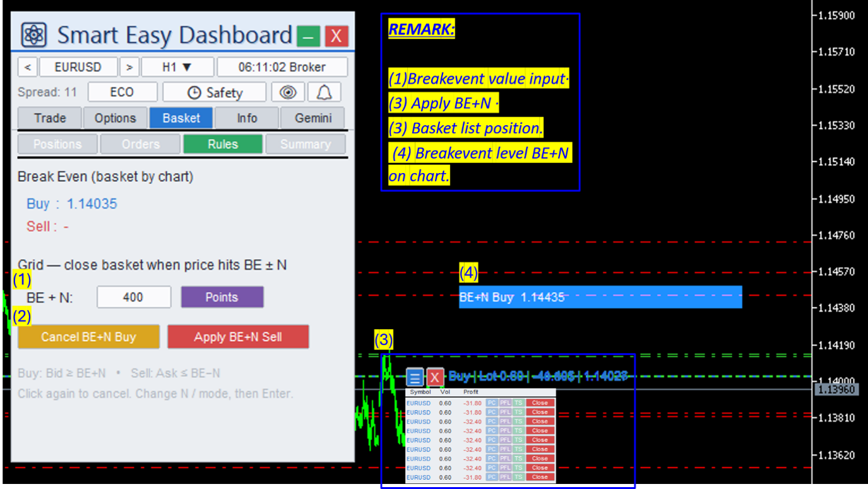Select the Positions sub-tab
The width and height of the screenshot is (868, 489).
tap(57, 144)
